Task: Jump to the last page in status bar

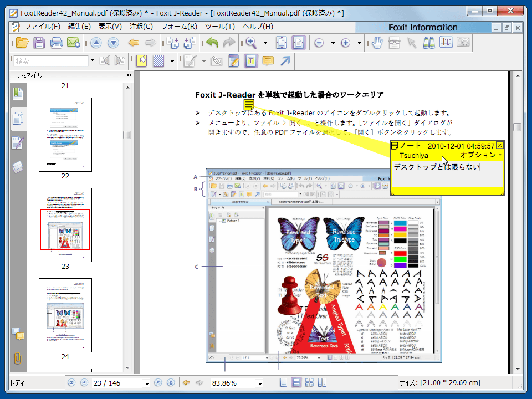Action: pyautogui.click(x=171, y=383)
